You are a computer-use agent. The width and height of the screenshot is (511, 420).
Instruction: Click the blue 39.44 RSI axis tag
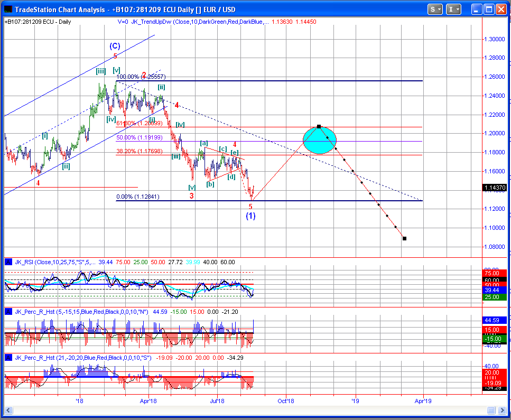click(495, 290)
